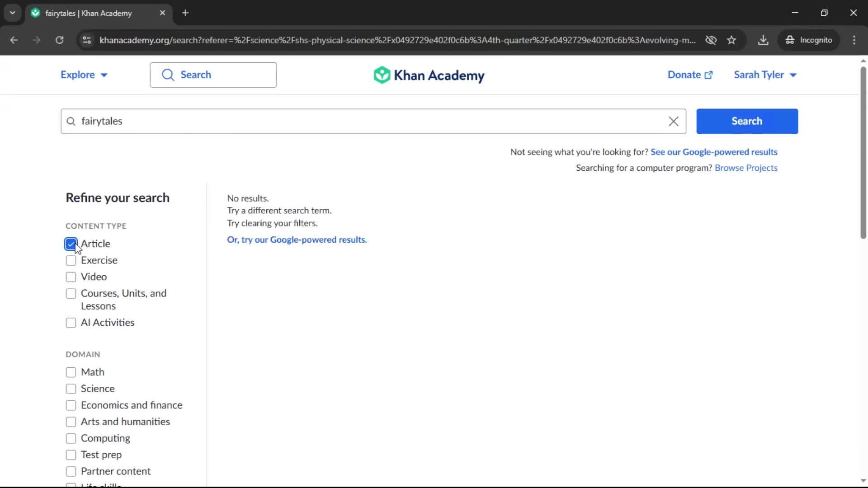Restore down the browser window

(x=824, y=13)
